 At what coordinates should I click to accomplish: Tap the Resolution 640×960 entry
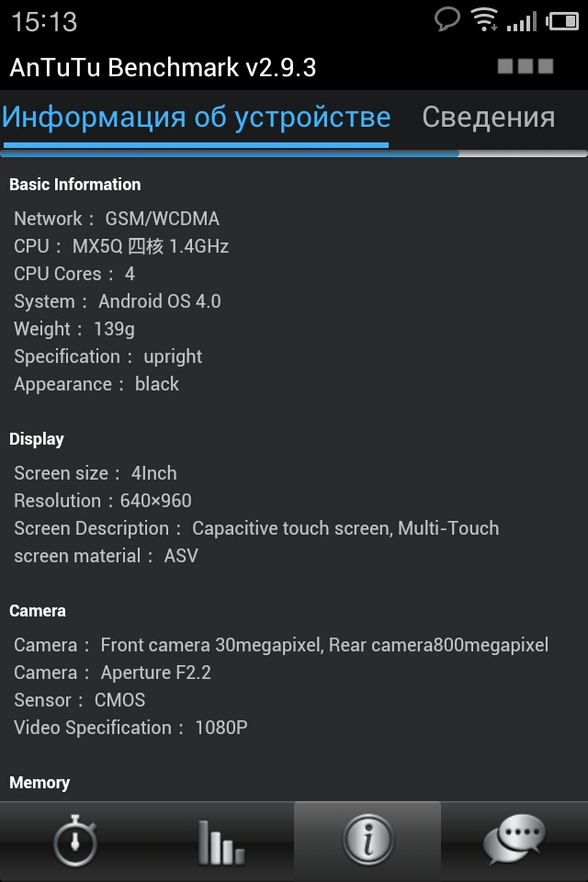pyautogui.click(x=103, y=501)
